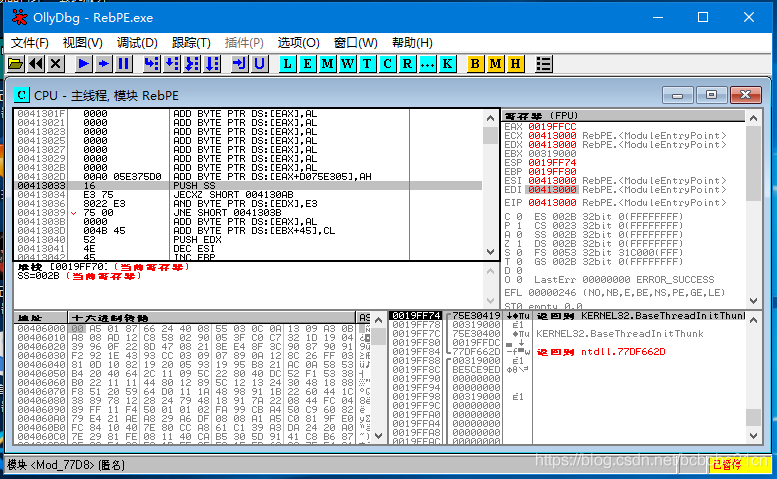Toggle the Z flag value
Viewport: 777px width, 479px height.
[519, 244]
